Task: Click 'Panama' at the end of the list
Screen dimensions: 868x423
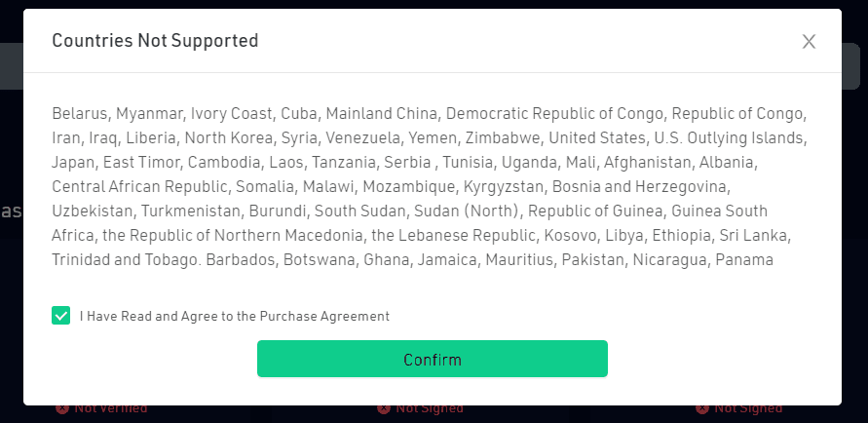Action: [x=744, y=259]
